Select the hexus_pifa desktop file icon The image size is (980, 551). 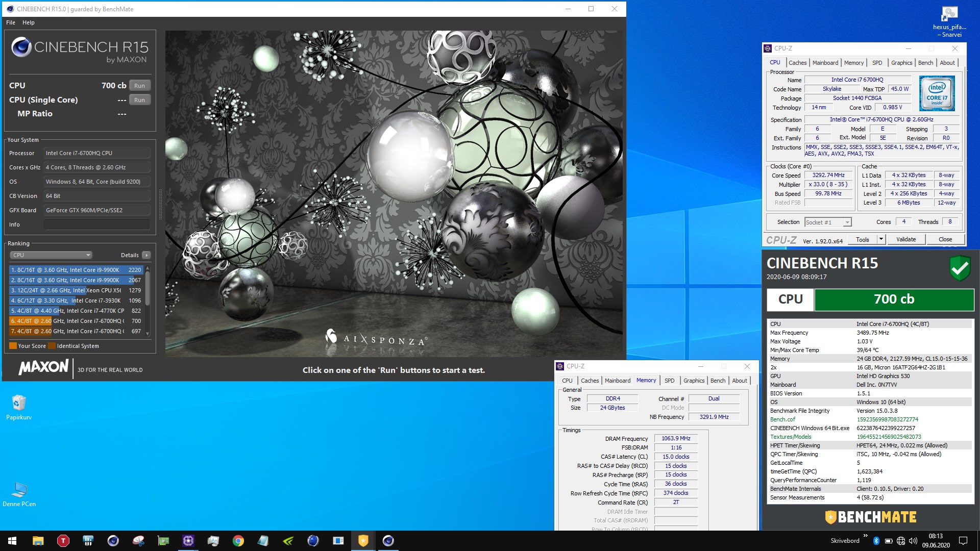949,22
